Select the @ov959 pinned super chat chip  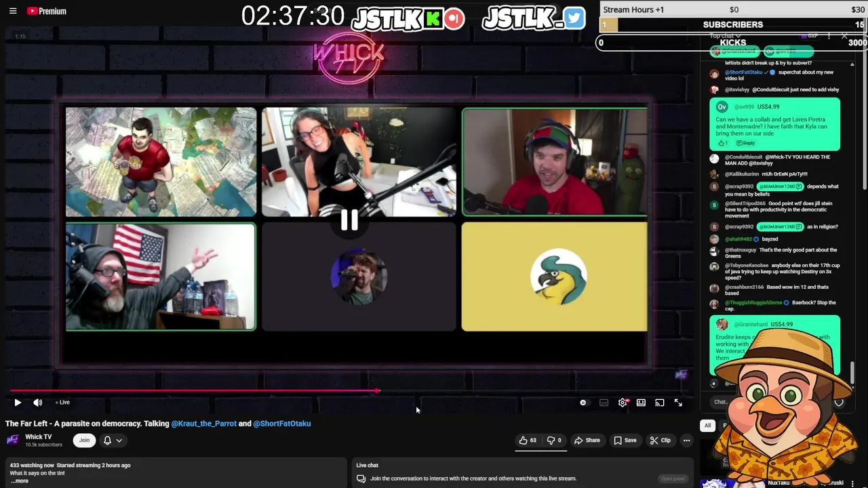click(x=788, y=52)
